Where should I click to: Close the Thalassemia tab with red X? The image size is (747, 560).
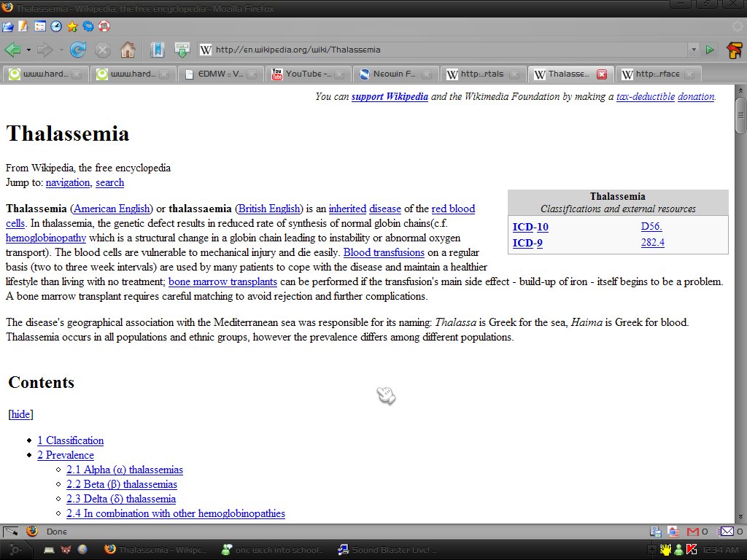(x=602, y=74)
